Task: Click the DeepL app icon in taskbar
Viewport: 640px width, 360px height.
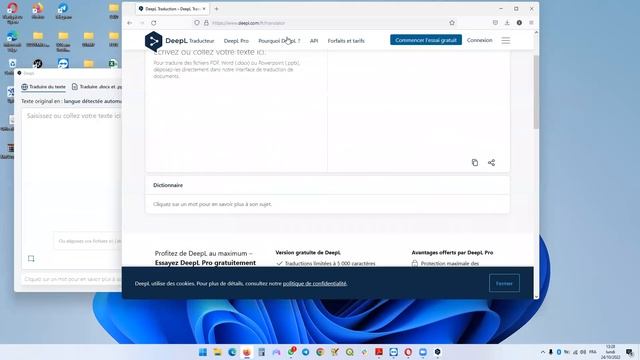Action: tap(438, 352)
